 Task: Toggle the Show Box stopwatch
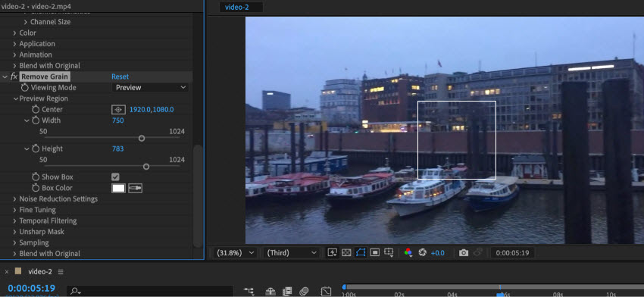pyautogui.click(x=36, y=177)
